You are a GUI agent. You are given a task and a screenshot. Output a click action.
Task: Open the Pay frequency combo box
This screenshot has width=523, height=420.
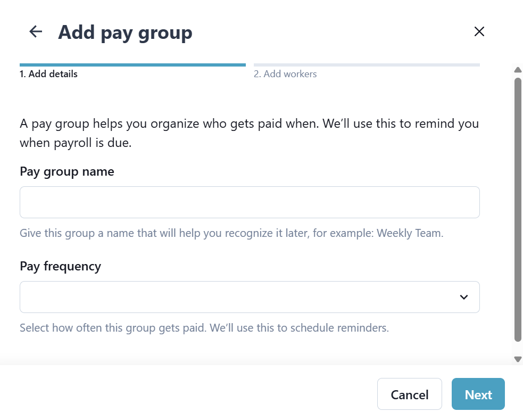click(x=239, y=297)
